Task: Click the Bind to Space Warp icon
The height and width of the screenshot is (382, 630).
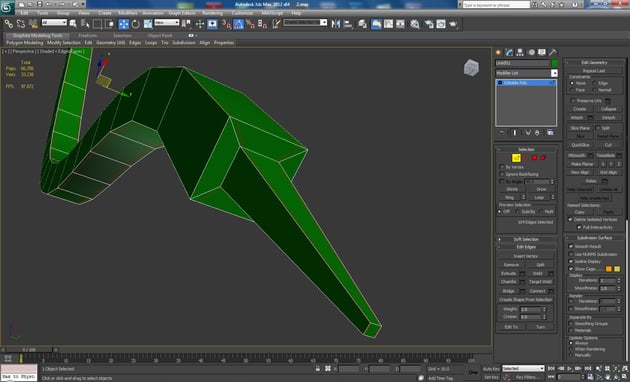Action: pyautogui.click(x=33, y=24)
